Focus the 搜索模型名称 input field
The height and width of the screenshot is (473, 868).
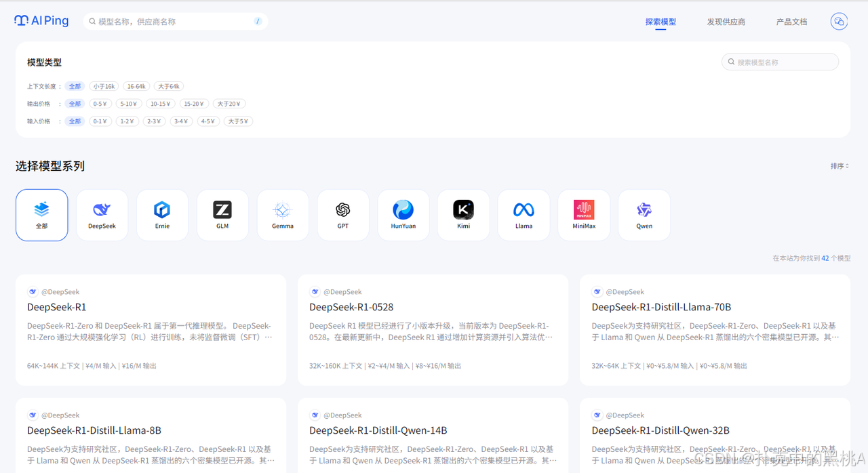781,62
